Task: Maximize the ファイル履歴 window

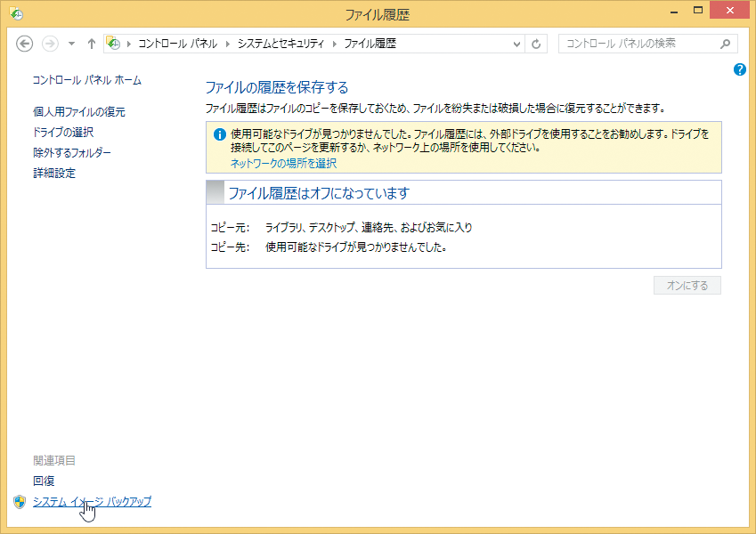Action: 698,11
